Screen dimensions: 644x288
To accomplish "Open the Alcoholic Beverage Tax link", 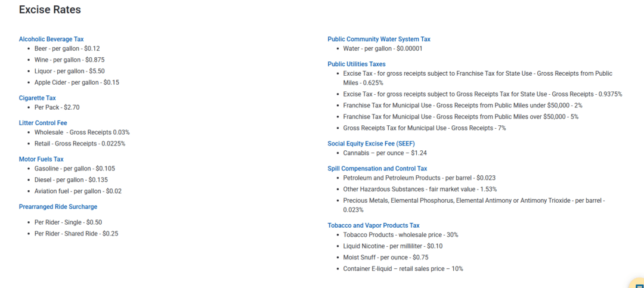I will (x=51, y=39).
